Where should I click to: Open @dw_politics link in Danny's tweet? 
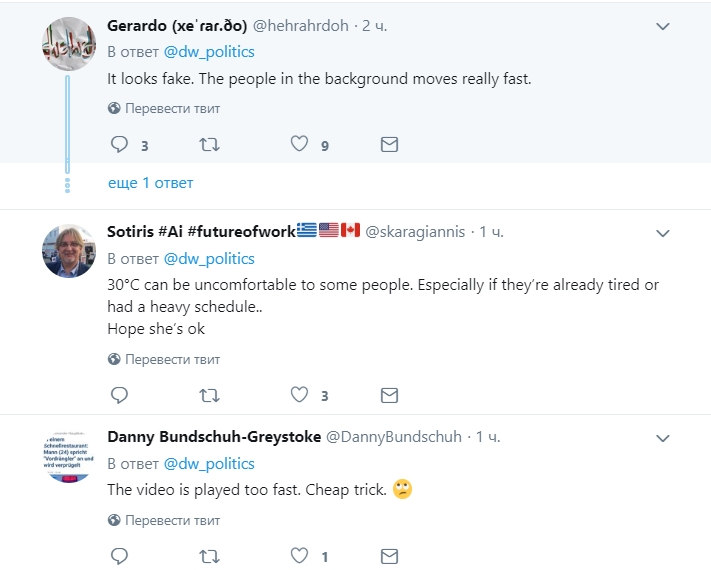point(208,464)
